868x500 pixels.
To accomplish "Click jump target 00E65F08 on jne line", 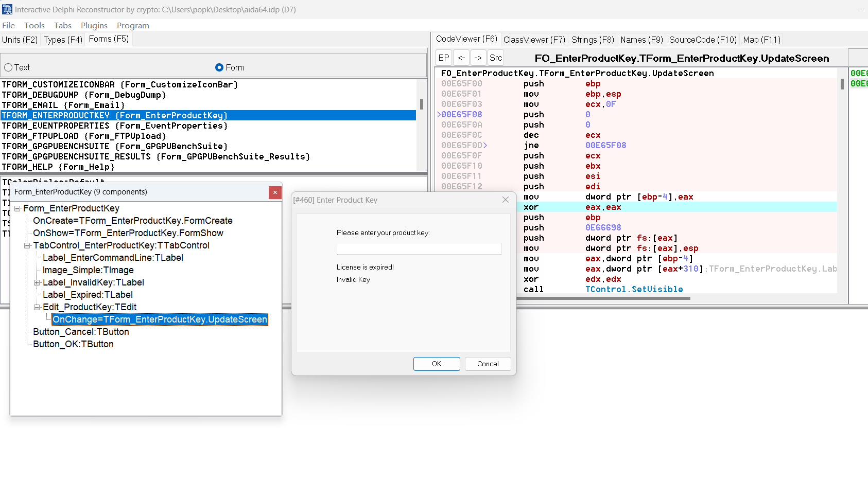I will (606, 146).
